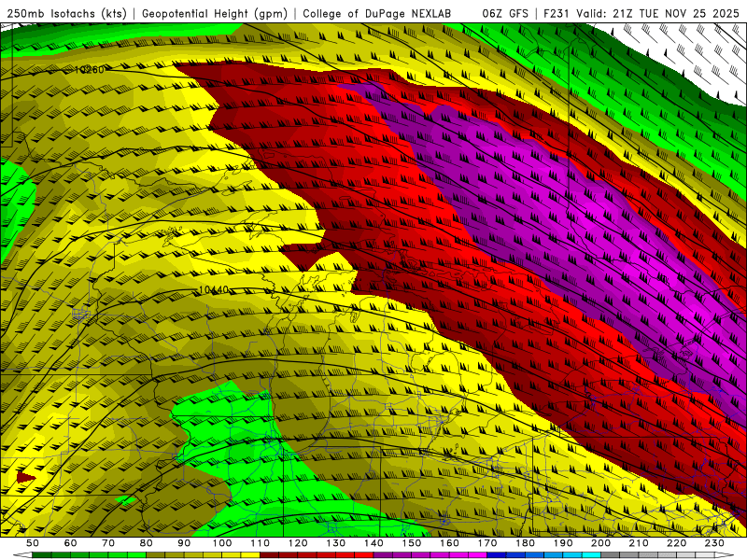747x560 pixels.
Task: Select the dark red swatch just after 110
Action: pyautogui.click(x=269, y=555)
